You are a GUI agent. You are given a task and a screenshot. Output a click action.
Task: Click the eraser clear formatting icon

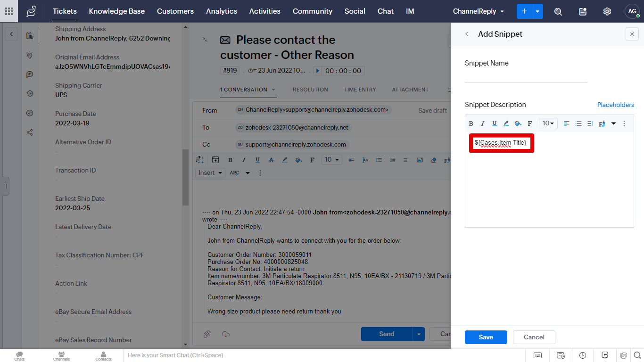tap(434, 160)
